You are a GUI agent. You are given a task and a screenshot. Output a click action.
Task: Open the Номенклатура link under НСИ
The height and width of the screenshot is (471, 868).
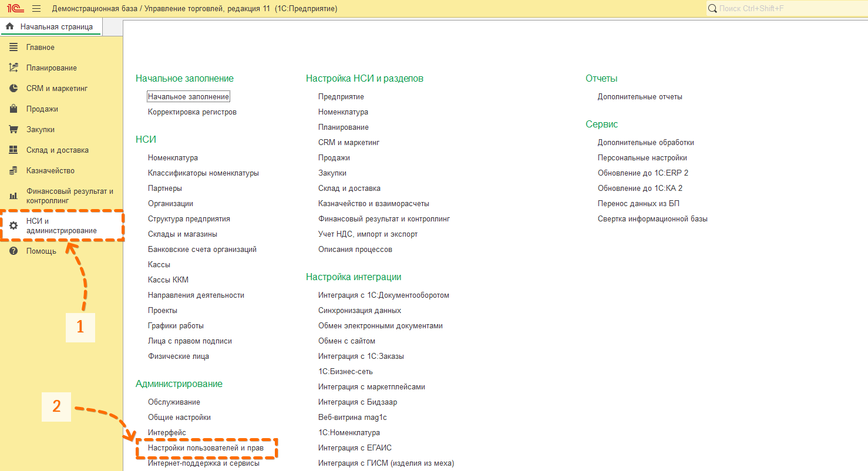pos(173,158)
